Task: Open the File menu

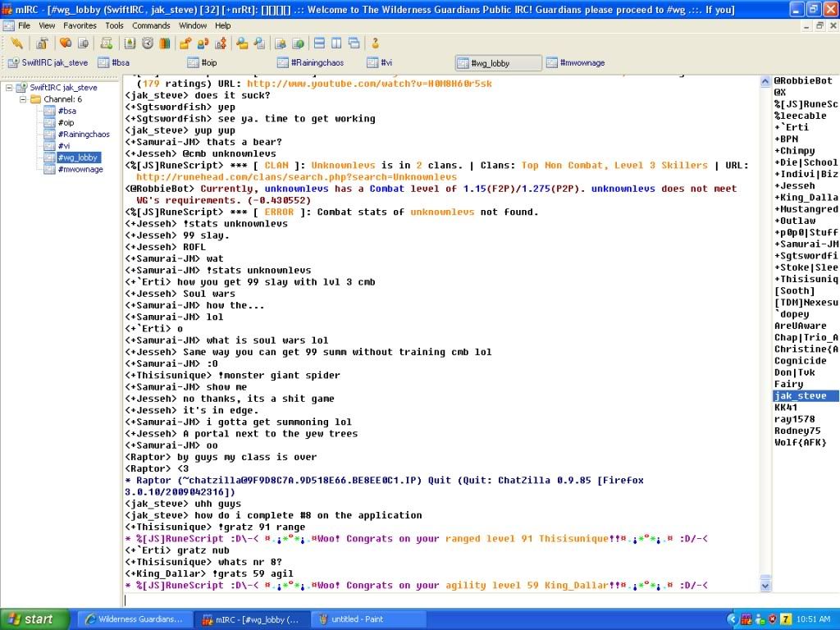Action: point(24,25)
